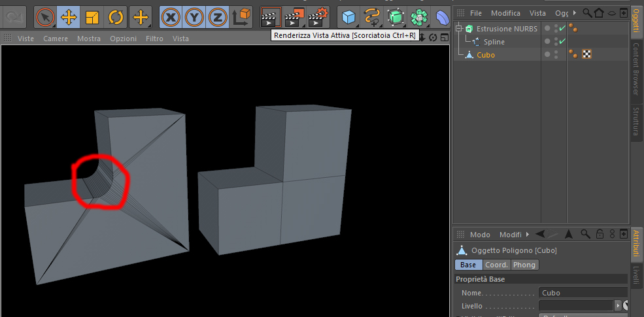Click the Nome input field

point(583,293)
